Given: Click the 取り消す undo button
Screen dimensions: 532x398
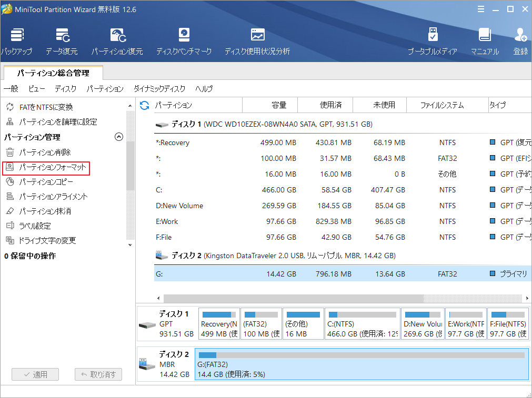Looking at the screenshot, I should 98,374.
